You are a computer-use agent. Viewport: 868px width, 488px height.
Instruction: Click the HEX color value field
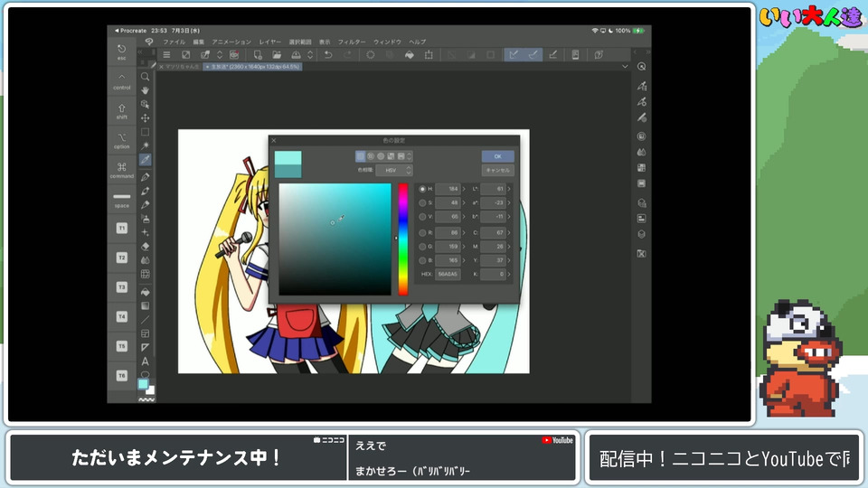click(448, 274)
